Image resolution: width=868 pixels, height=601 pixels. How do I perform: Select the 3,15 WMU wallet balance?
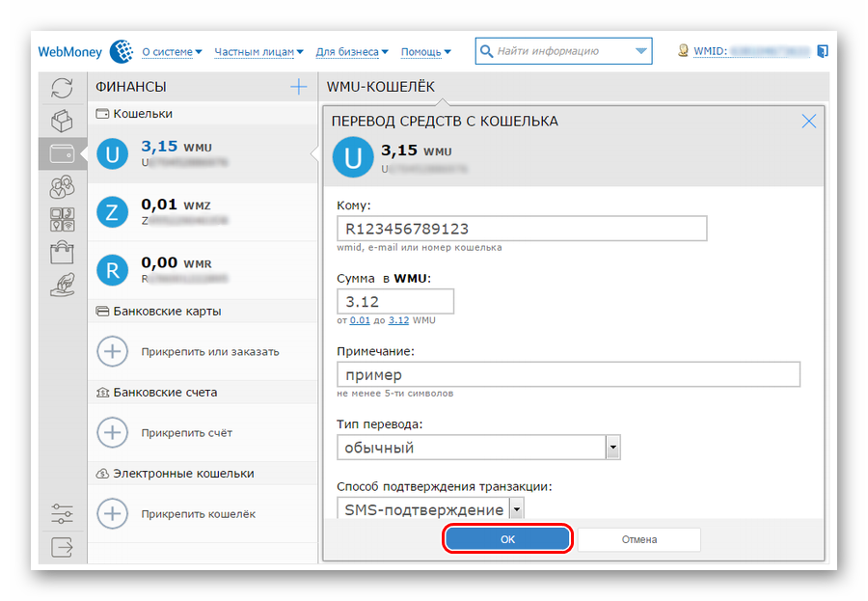coord(176,147)
